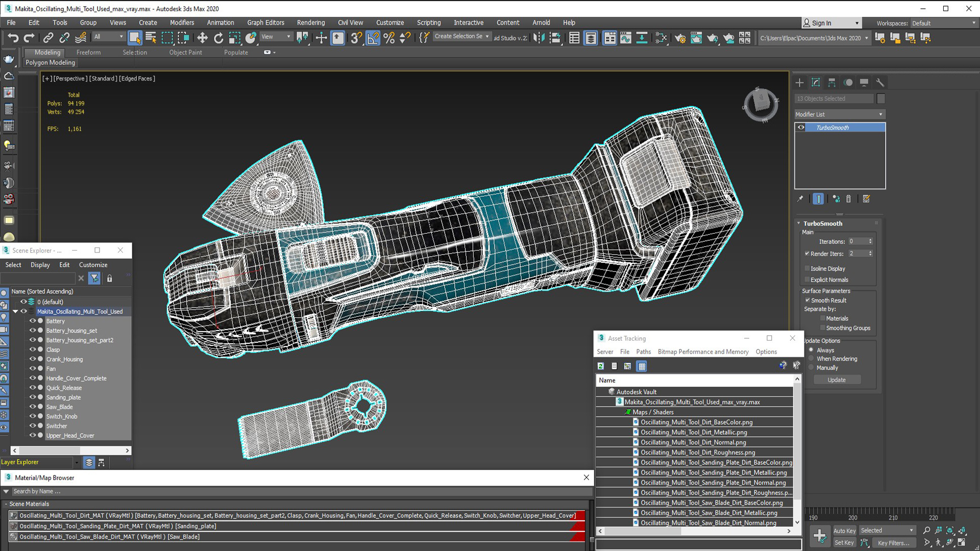The width and height of the screenshot is (980, 551).
Task: Open Display menu in Scene Explorer
Action: pyautogui.click(x=40, y=265)
